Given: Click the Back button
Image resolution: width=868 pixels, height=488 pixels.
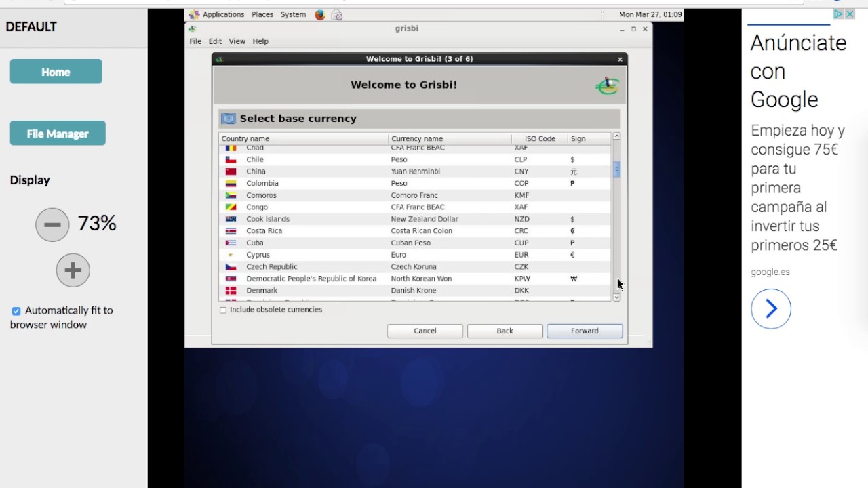Looking at the screenshot, I should [505, 331].
